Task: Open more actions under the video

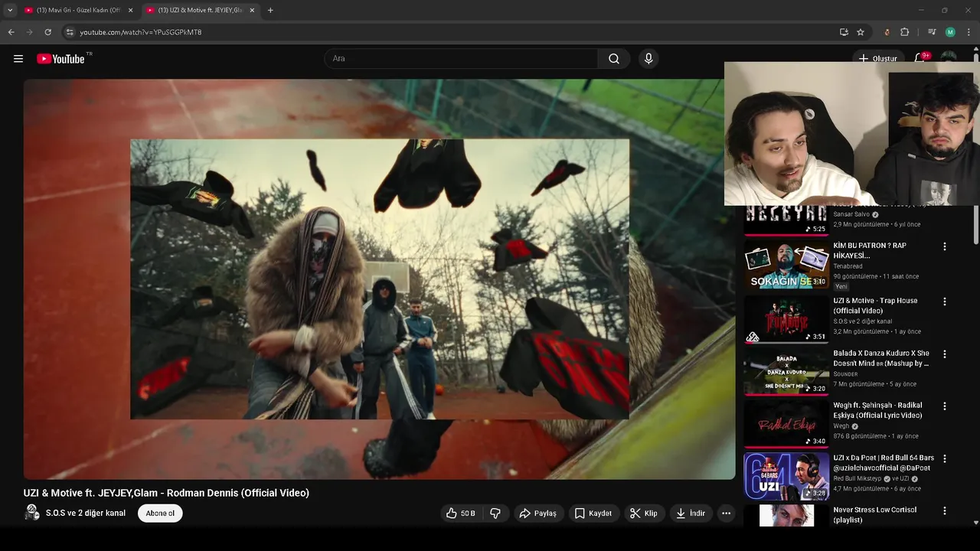Action: pos(726,514)
